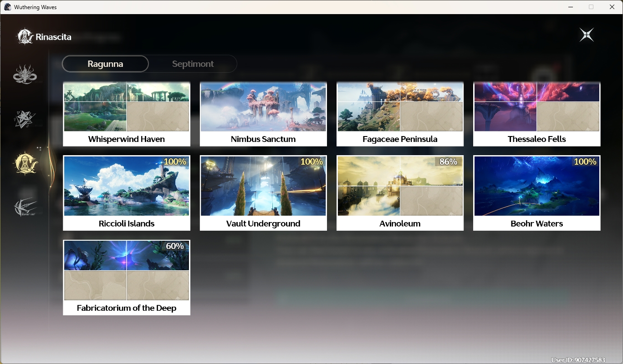Click the Wuthering Waves title bar app icon
623x364 pixels.
tap(7, 7)
